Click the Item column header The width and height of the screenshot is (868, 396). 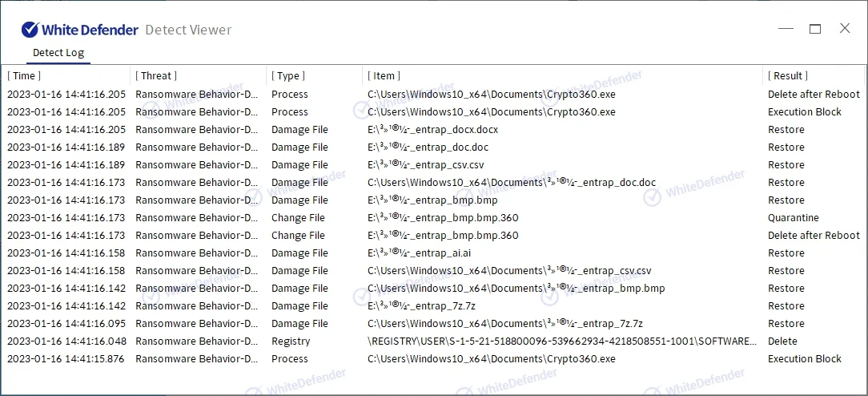click(384, 75)
